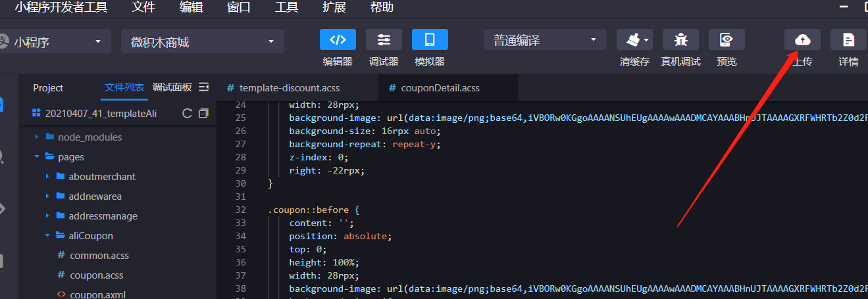This screenshot has height=299, width=868.
Task: Expand the aboutmerchant folder chevron
Action: [x=47, y=177]
